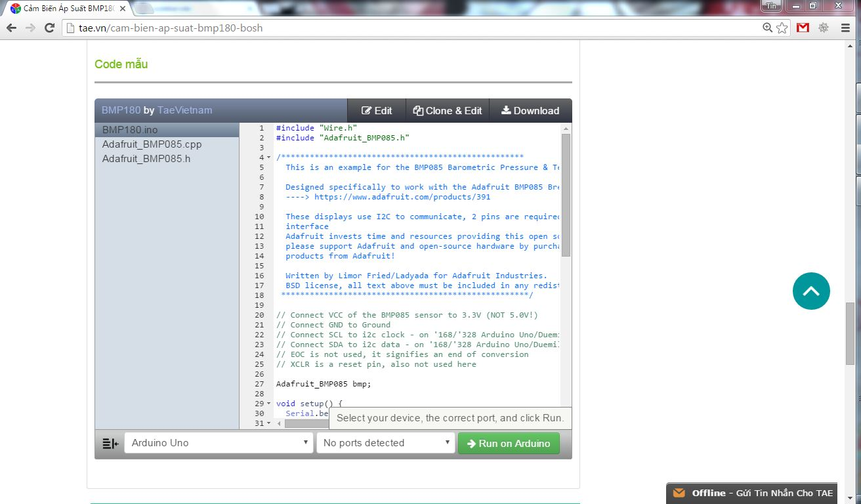Image resolution: width=861 pixels, height=504 pixels.
Task: Click Clone & Edit
Action: [x=448, y=110]
